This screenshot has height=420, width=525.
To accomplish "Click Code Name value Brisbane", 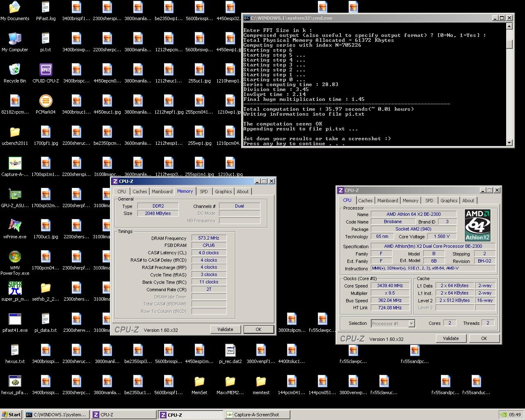I will [x=393, y=221].
